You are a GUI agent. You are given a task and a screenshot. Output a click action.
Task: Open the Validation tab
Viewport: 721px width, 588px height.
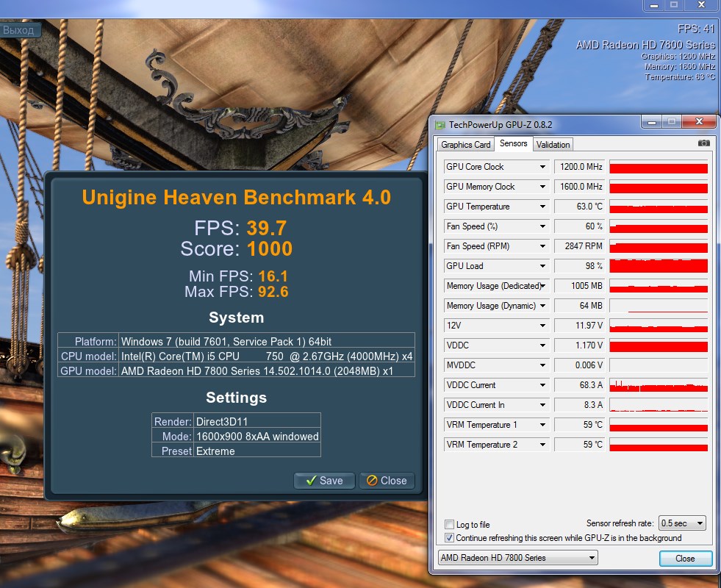tap(553, 144)
